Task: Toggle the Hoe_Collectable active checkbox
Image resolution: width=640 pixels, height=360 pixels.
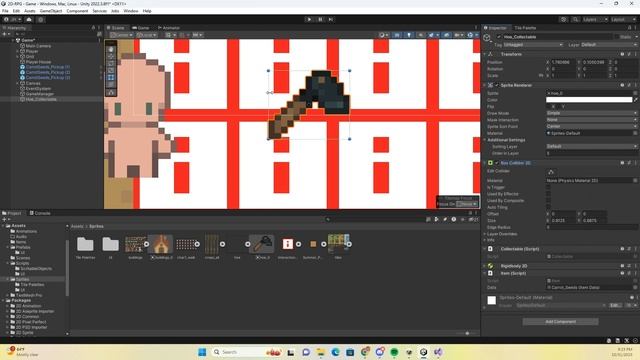Action: 498,37
